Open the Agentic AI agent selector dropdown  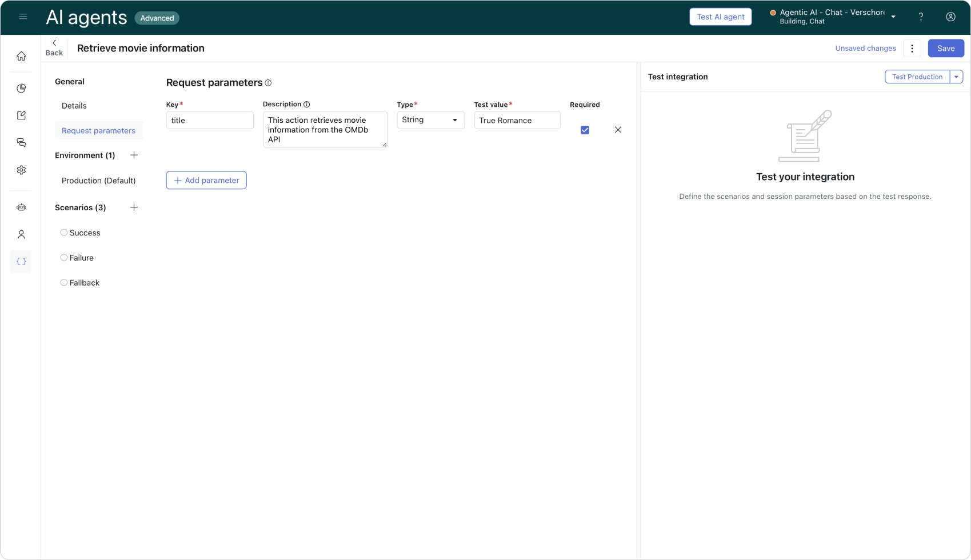pos(833,17)
